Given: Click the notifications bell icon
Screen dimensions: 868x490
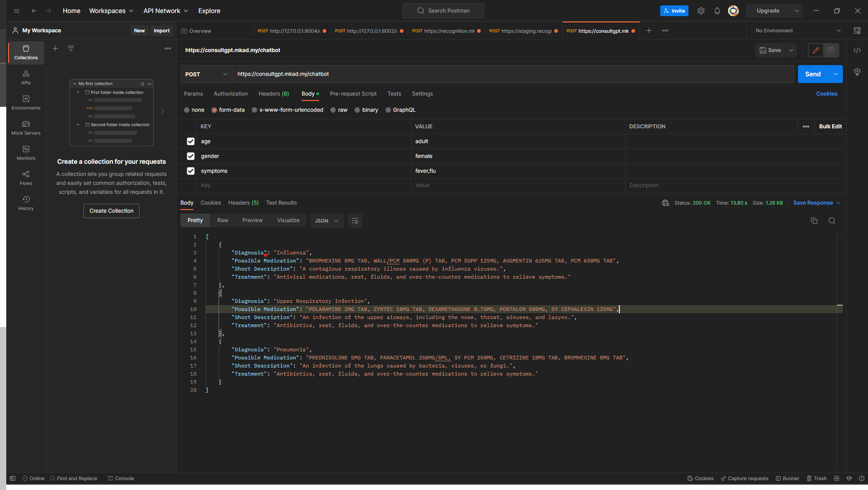Looking at the screenshot, I should [x=717, y=11].
